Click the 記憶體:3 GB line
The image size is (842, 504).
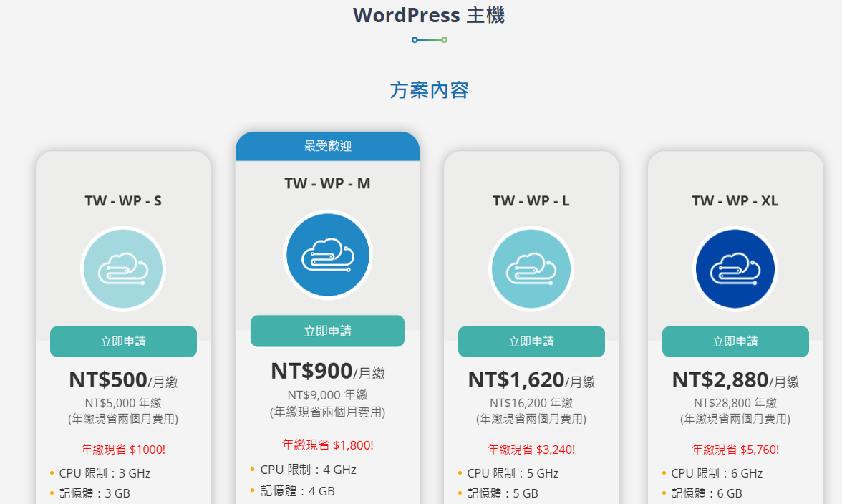coord(95,493)
